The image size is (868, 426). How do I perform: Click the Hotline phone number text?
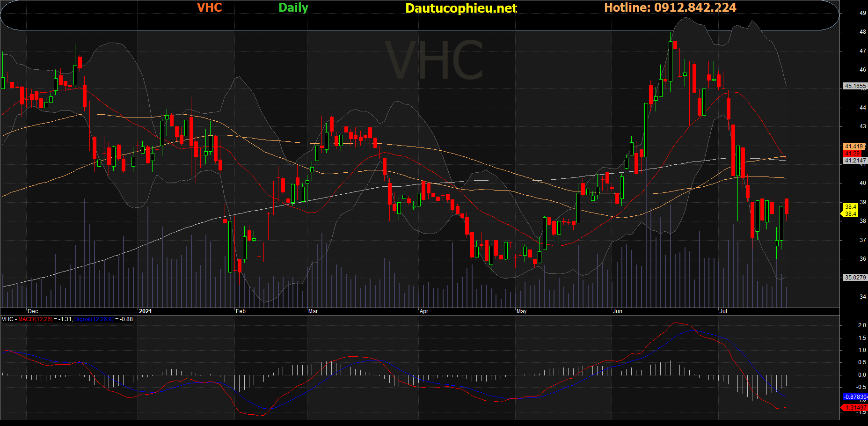coord(670,7)
